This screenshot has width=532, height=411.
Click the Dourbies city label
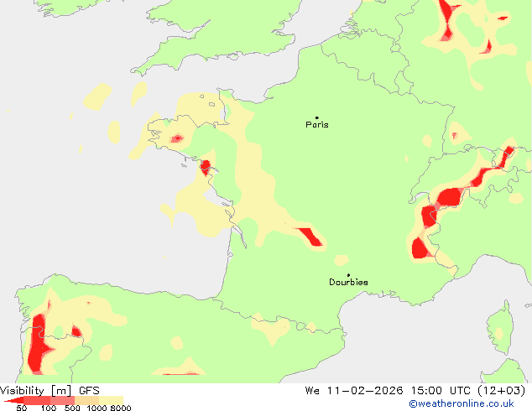pos(348,282)
